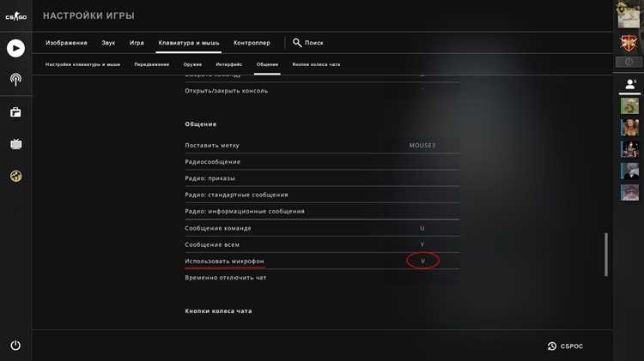Change the U binding for Сообщение команде
The image size is (644, 361).
(422, 228)
